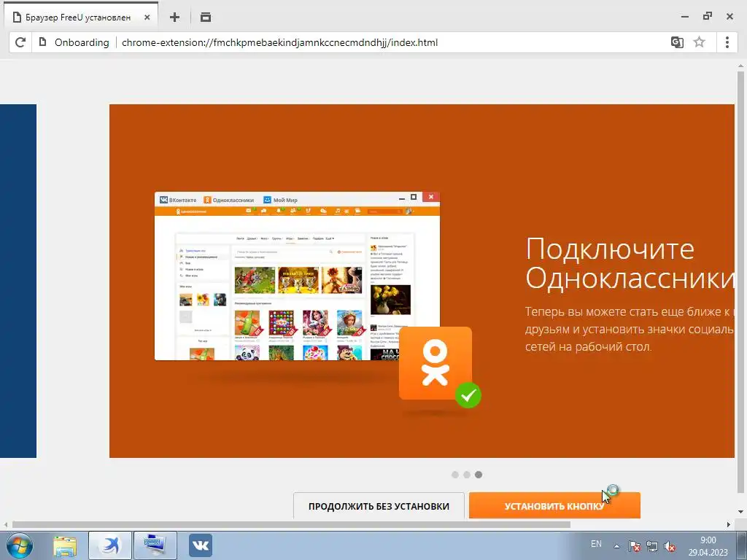Close the Браузер FreeU установлен tab

point(147,17)
